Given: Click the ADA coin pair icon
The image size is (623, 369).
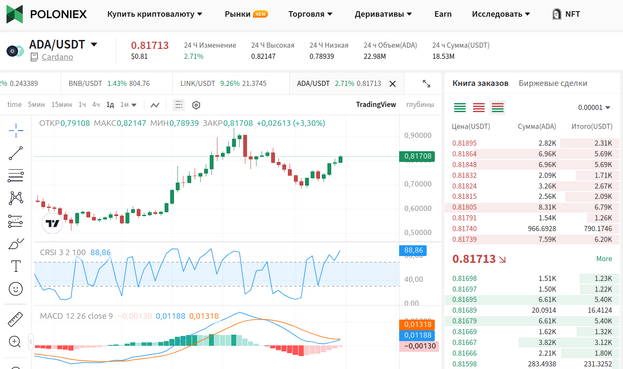Looking at the screenshot, I should point(15,51).
